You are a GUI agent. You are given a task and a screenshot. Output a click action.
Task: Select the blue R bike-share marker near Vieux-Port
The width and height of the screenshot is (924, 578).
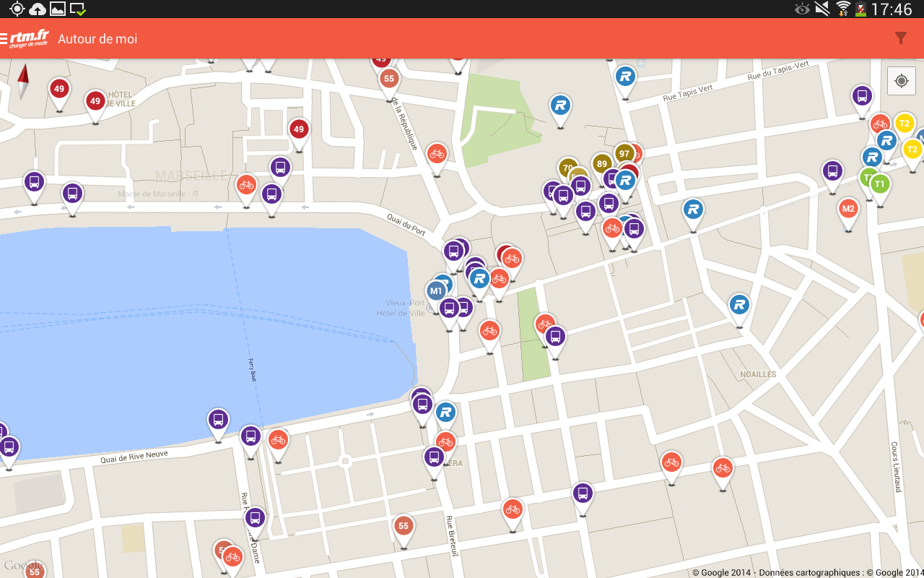click(479, 277)
